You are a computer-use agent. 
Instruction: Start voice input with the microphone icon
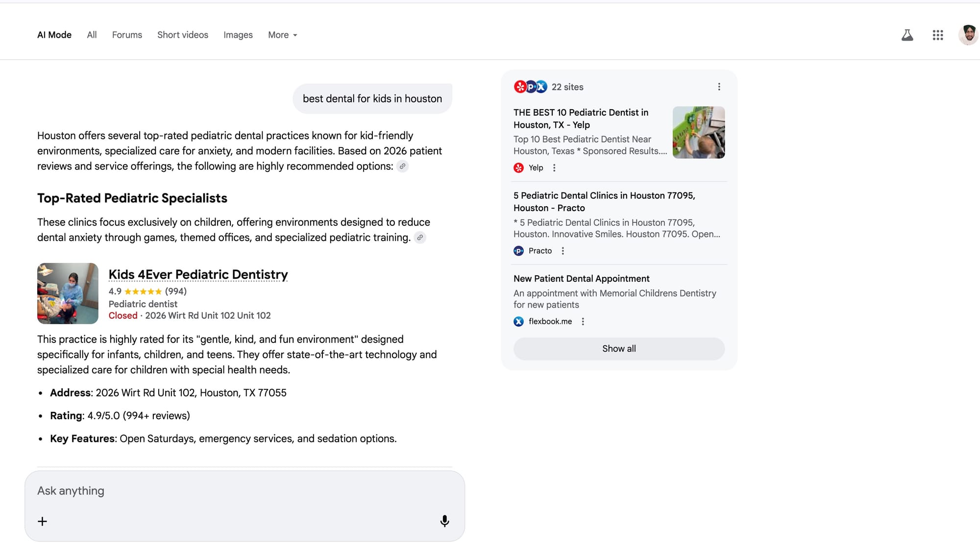click(444, 521)
